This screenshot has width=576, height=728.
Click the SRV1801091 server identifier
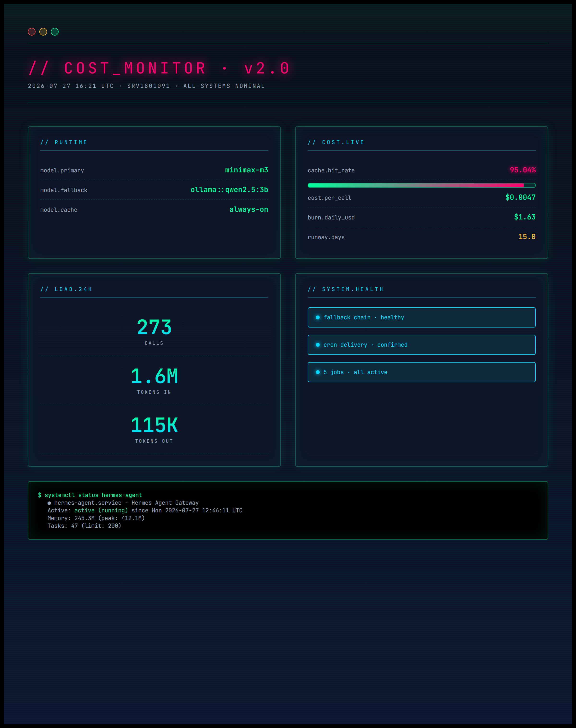pos(149,86)
